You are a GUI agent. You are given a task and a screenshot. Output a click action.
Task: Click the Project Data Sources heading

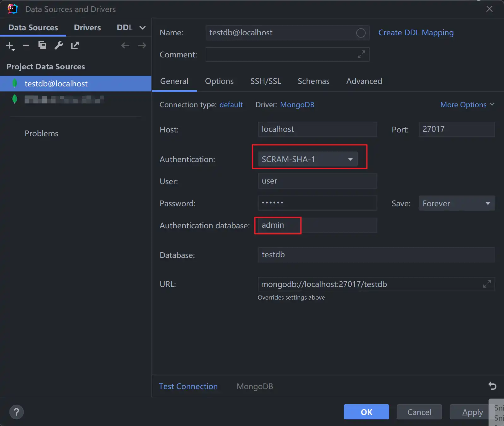click(46, 67)
